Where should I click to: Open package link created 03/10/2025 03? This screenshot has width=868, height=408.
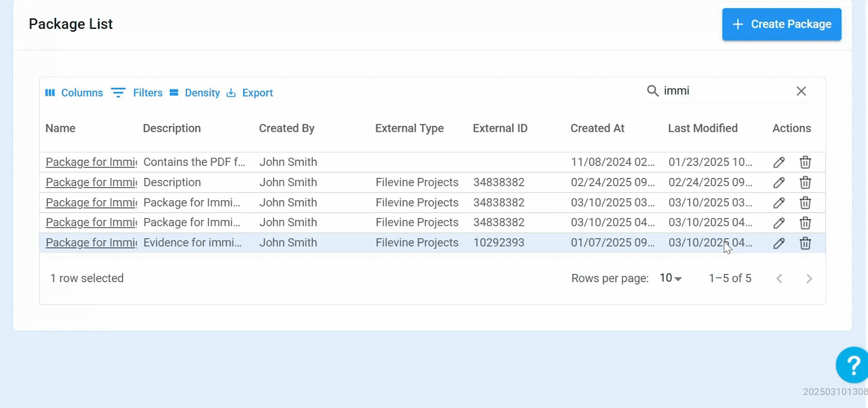tap(91, 202)
